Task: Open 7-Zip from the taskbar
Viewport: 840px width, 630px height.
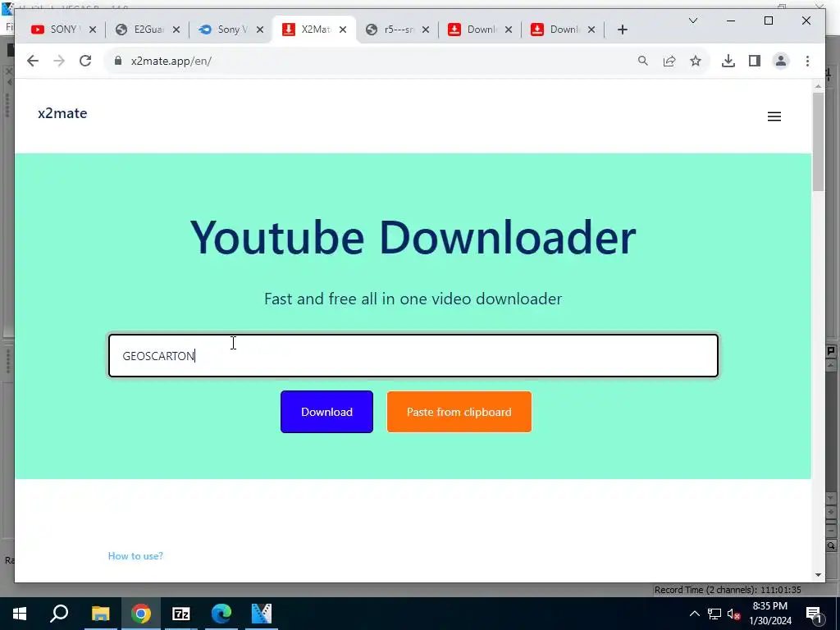Action: 181,614
